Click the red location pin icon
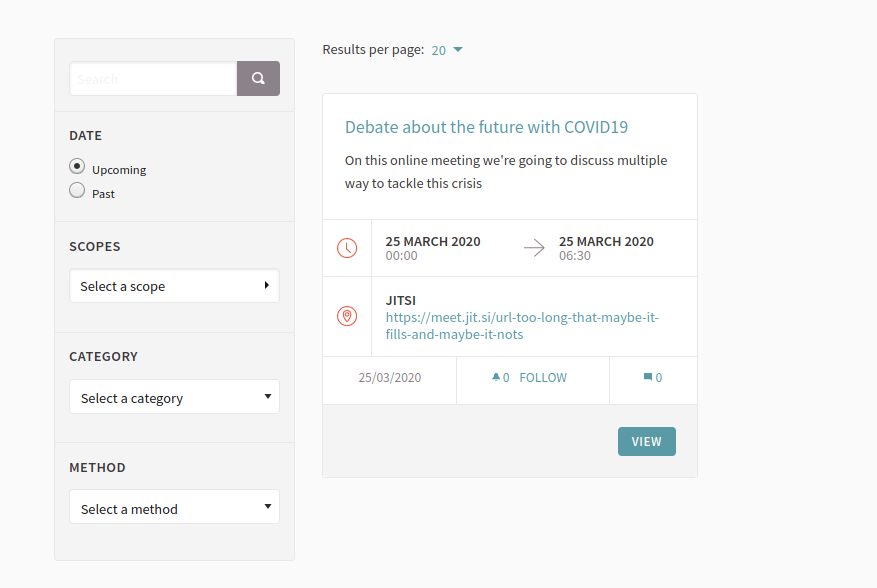The height and width of the screenshot is (588, 877). point(347,316)
